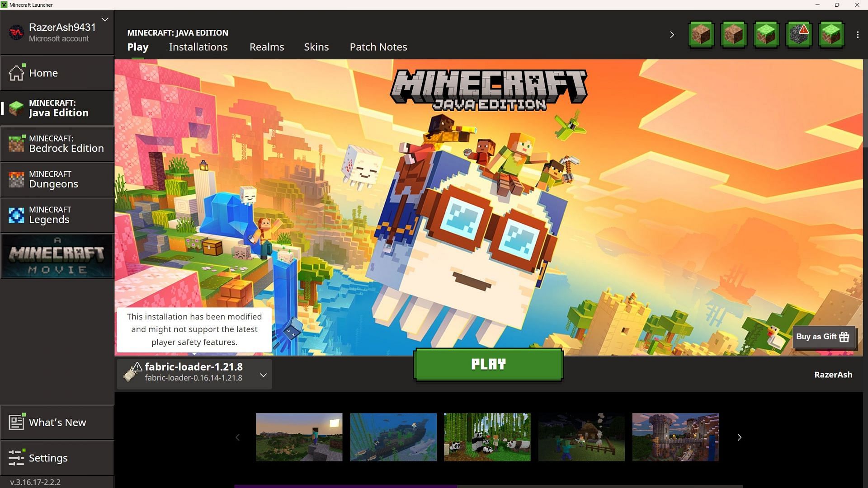Click the Buy as Gift button

pos(823,337)
